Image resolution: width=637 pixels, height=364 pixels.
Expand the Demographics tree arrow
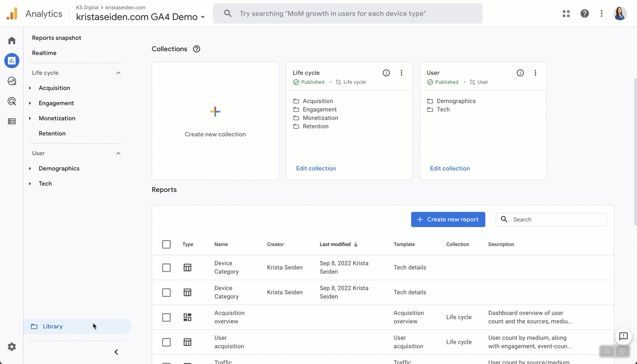(x=30, y=169)
